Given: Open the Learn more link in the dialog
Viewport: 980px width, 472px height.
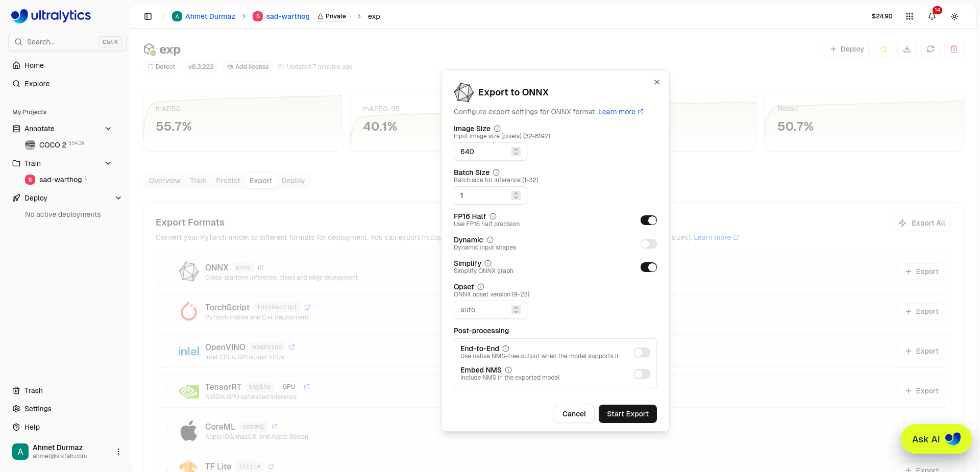Looking at the screenshot, I should (x=621, y=112).
